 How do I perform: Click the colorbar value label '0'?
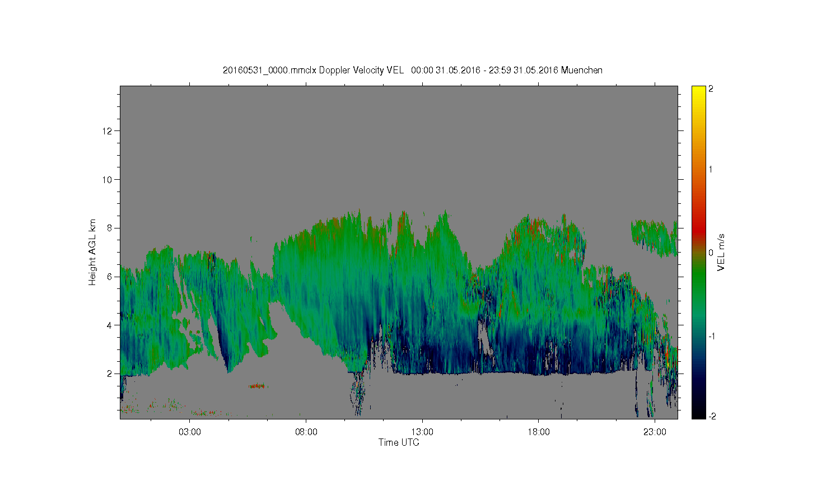[x=711, y=253]
